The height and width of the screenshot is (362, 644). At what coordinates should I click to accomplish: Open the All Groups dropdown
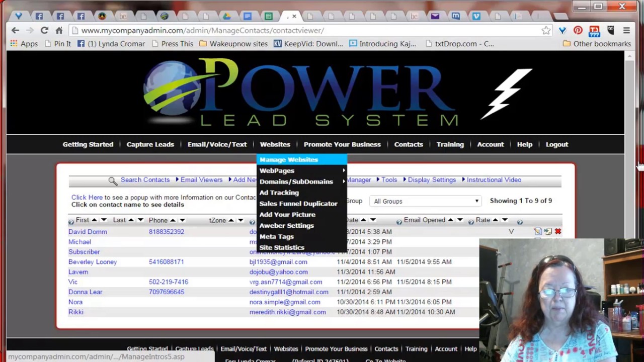pyautogui.click(x=425, y=201)
